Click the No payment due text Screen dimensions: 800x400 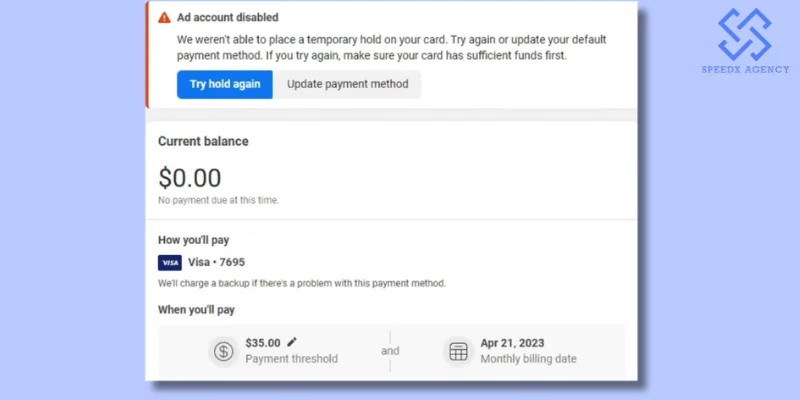coord(218,201)
